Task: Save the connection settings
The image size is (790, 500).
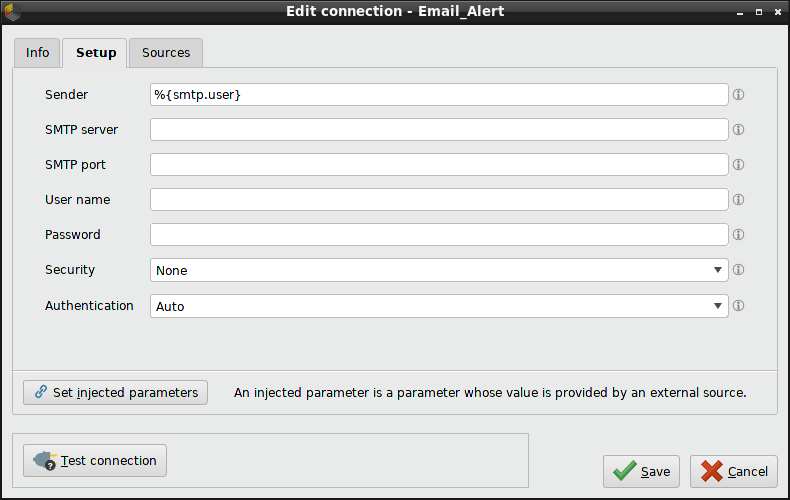Action: pyautogui.click(x=642, y=472)
